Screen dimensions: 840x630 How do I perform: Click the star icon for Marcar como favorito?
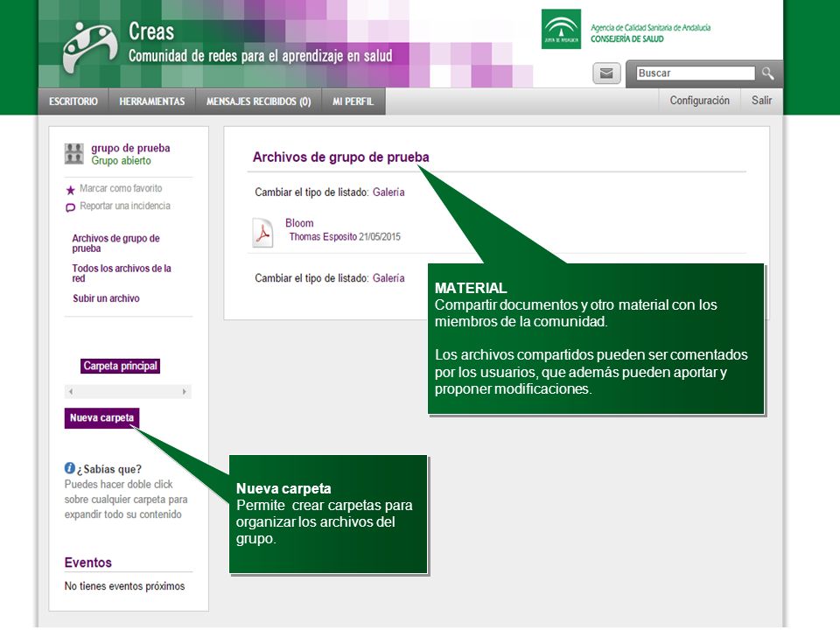tap(70, 190)
